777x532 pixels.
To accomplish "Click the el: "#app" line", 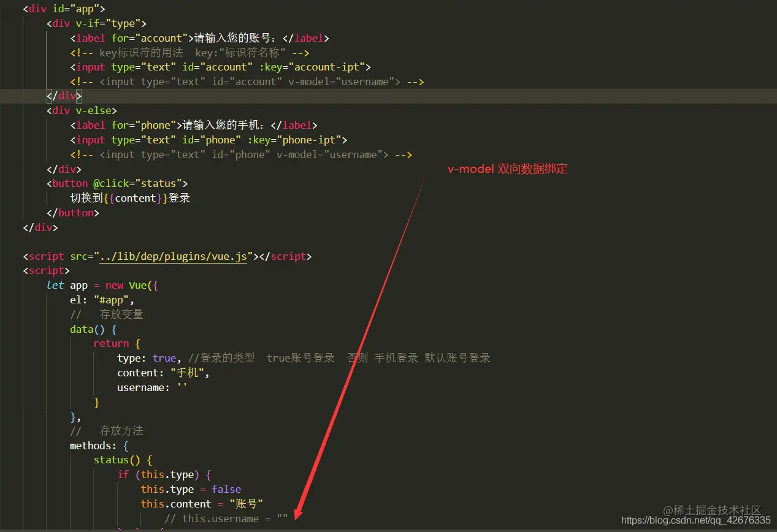I will [102, 300].
